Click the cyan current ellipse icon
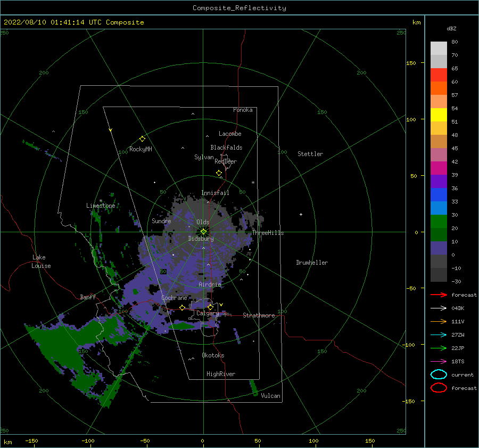The width and height of the screenshot is (479, 448). point(439,374)
